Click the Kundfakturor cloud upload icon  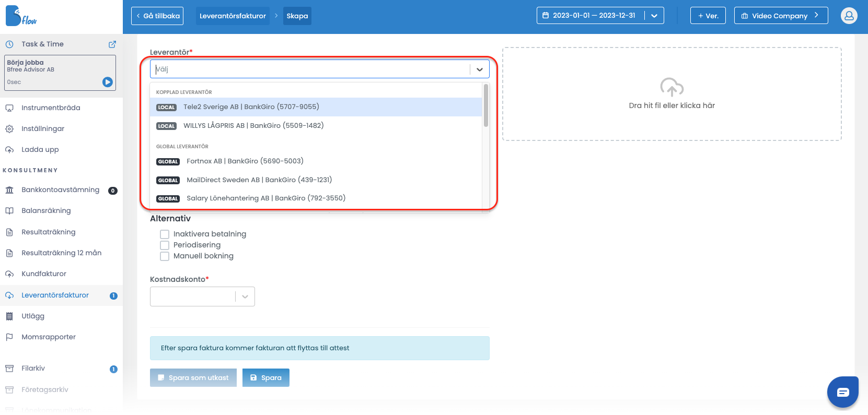[x=9, y=274]
